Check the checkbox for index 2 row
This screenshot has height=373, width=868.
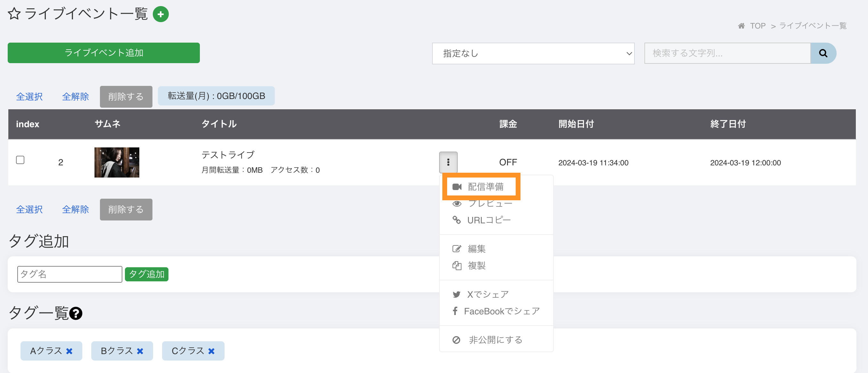20,160
